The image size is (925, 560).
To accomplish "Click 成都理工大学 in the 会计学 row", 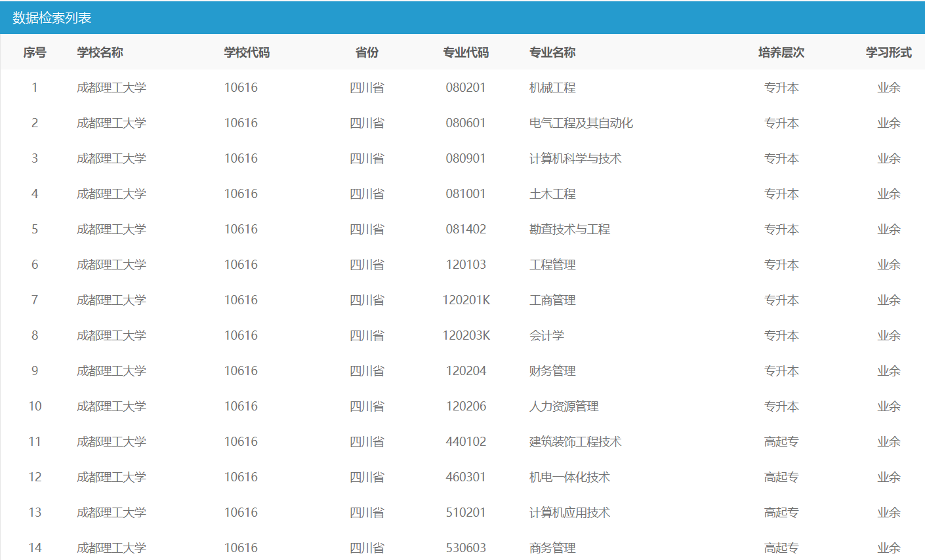I will 112,336.
